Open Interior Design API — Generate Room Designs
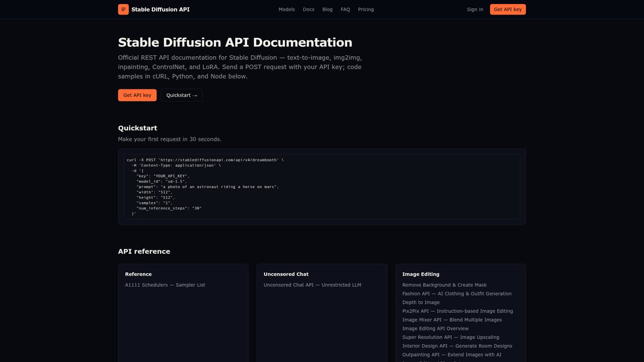644x362 pixels. pyautogui.click(x=457, y=346)
